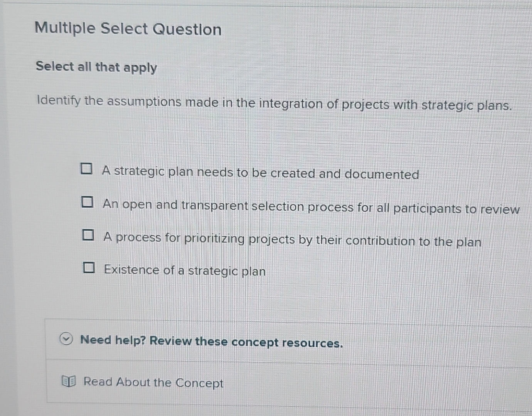Check the 'An open and transparent selection process' option
Image resolution: width=532 pixels, height=416 pixels.
tap(88, 202)
